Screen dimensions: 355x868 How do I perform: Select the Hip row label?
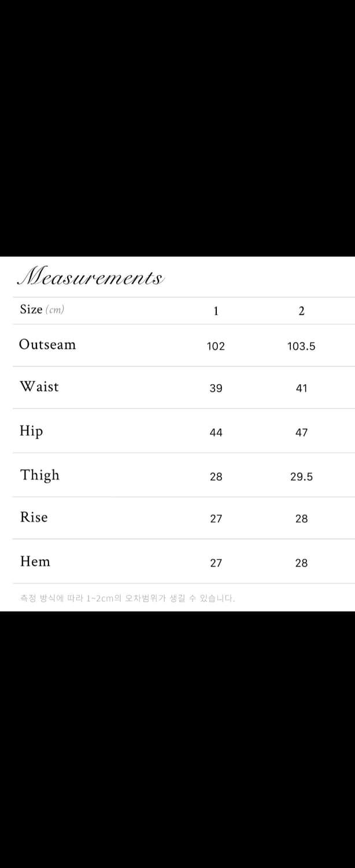(x=31, y=432)
